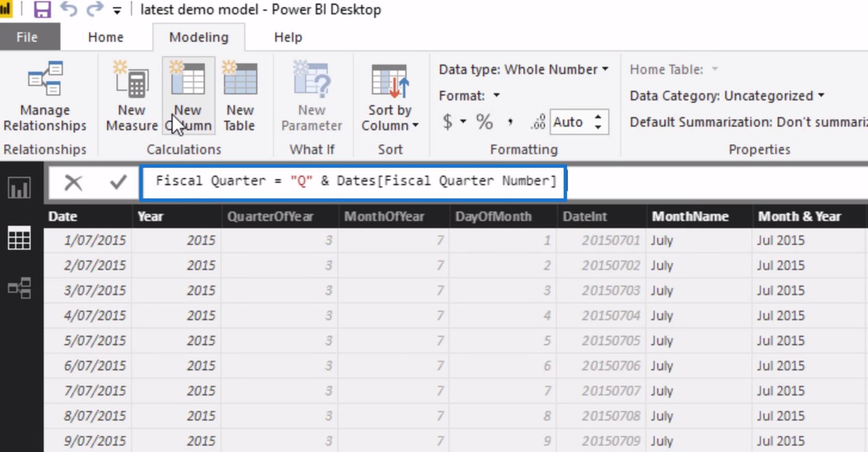Commit formula with checkmark button
The width and height of the screenshot is (868, 452).
(x=118, y=182)
